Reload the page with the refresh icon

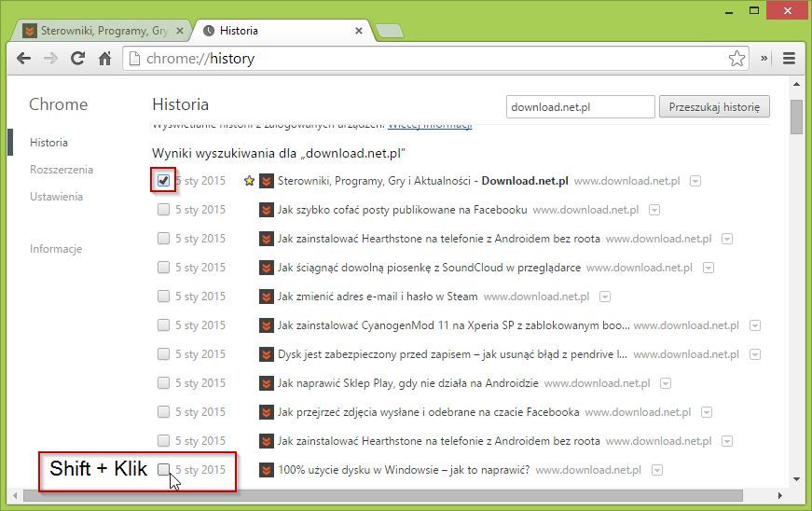77,59
